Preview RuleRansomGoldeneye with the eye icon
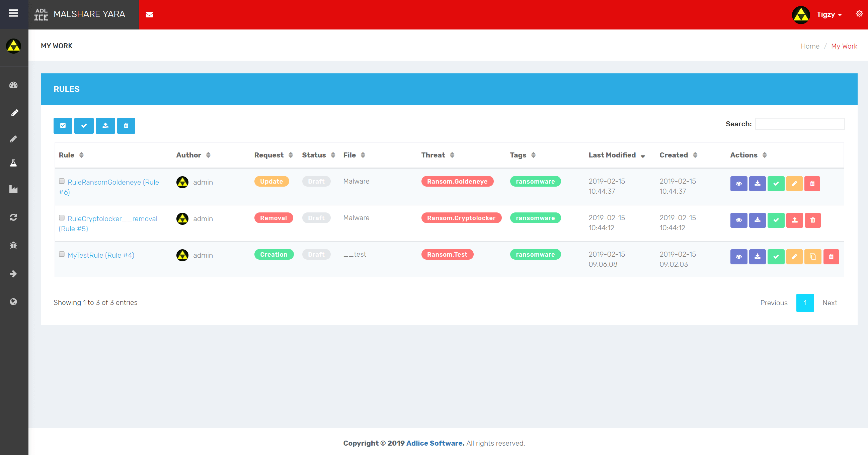Viewport: 868px width, 455px height. (739, 184)
